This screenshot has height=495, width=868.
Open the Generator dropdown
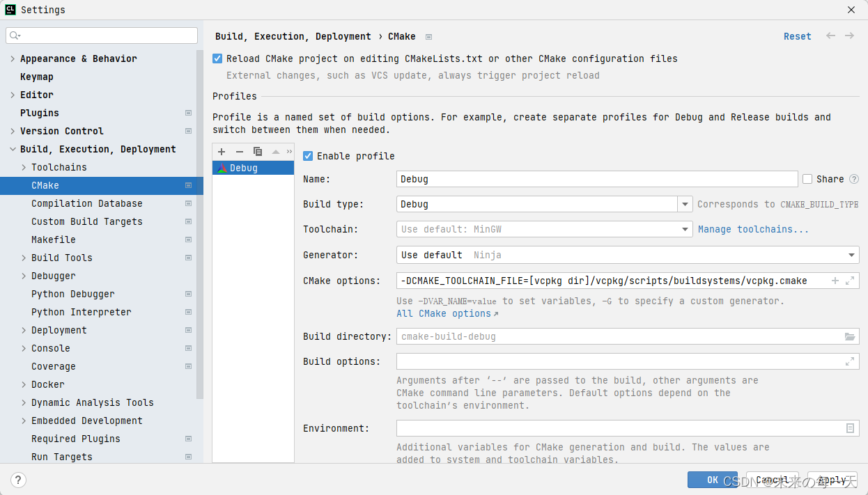(852, 255)
